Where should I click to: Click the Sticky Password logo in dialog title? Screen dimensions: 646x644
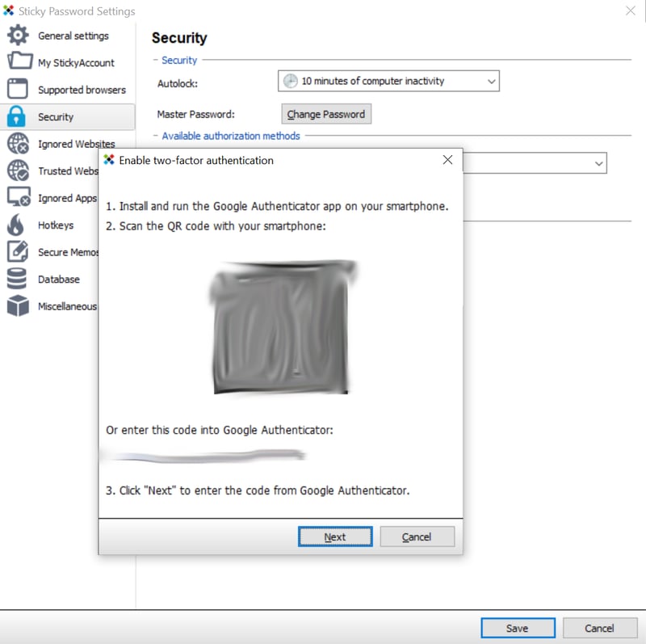point(109,160)
